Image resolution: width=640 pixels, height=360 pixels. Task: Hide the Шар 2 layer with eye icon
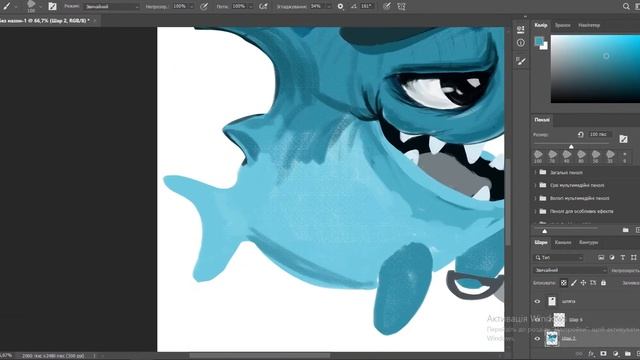(x=537, y=338)
